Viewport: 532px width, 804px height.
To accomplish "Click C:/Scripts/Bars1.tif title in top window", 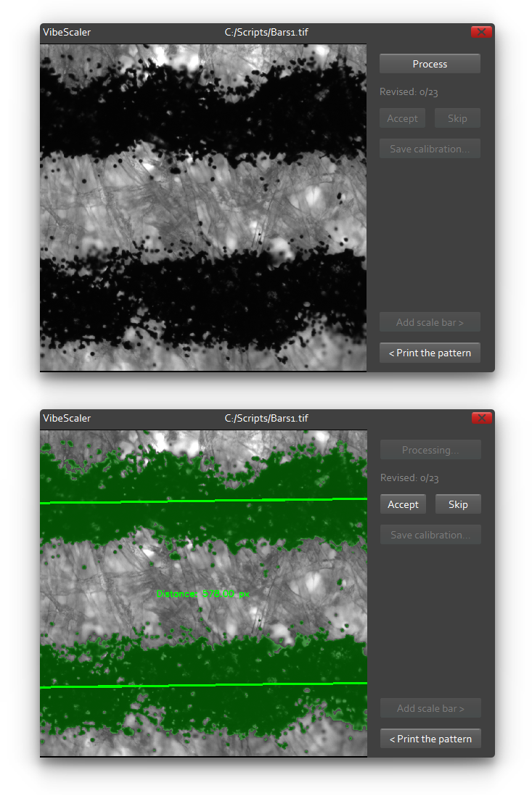I will pyautogui.click(x=266, y=32).
